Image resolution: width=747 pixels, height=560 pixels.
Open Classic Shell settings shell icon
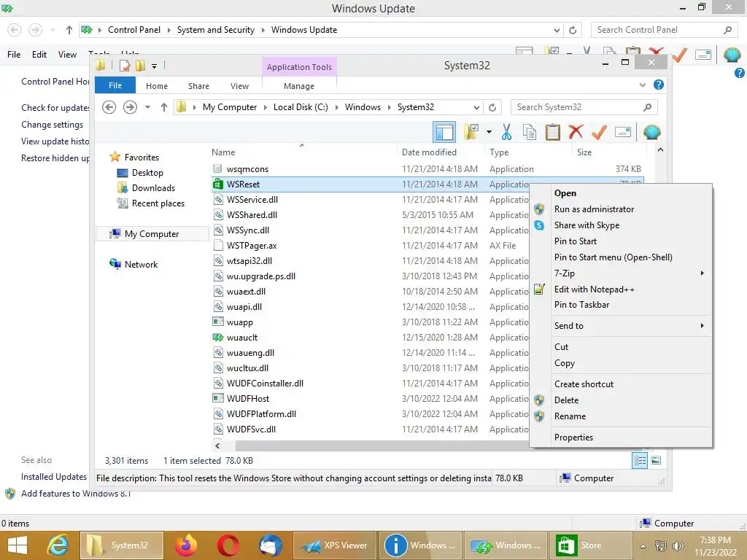(x=651, y=132)
